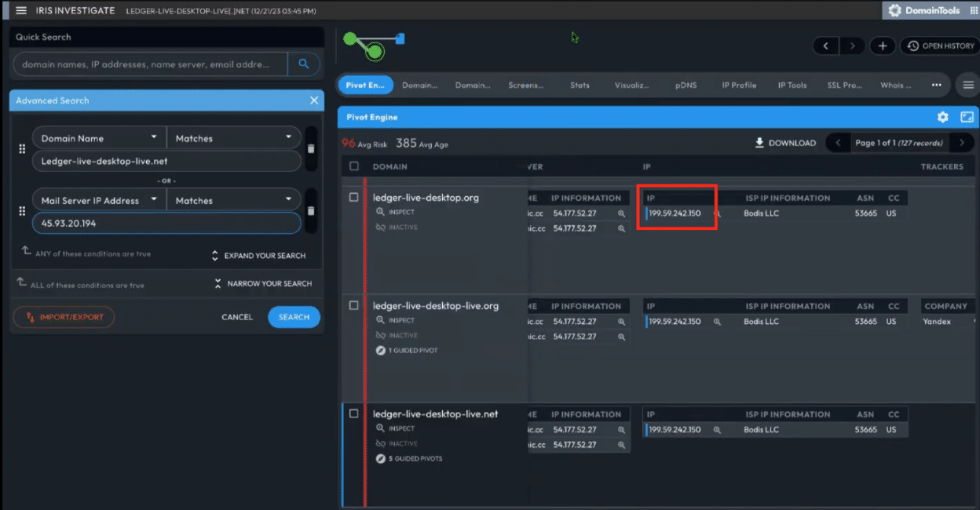Click the magnifying glass in Quick Search

click(304, 64)
